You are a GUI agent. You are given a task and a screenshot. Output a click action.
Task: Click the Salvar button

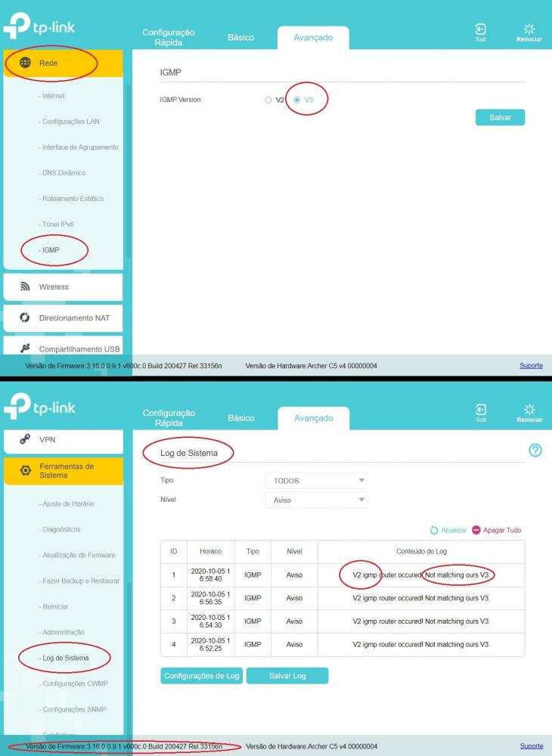(x=500, y=117)
